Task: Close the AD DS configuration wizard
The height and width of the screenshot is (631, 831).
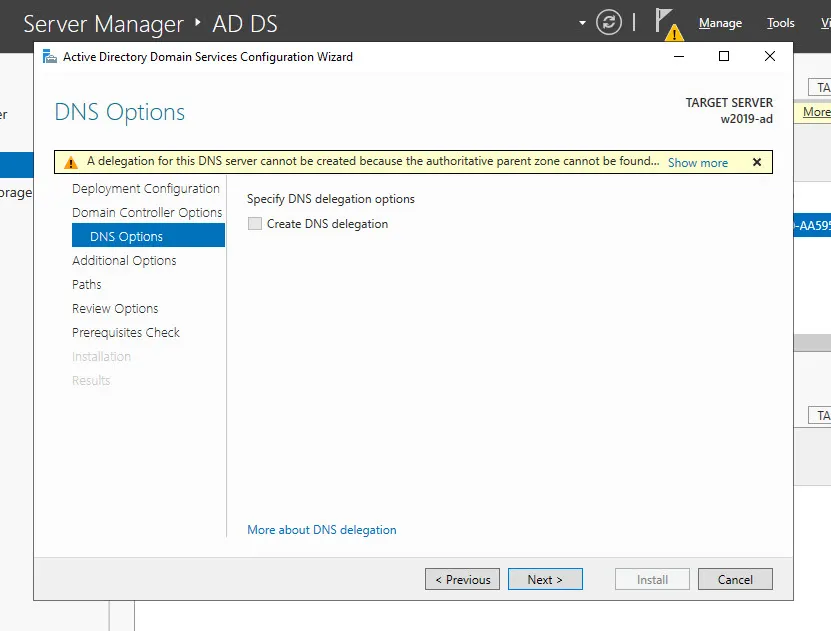Action: pyautogui.click(x=769, y=57)
